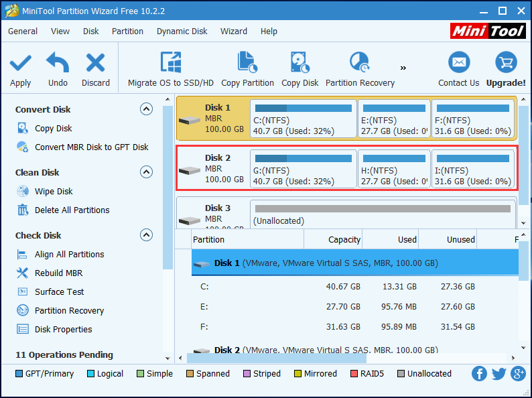Open the Wizard menu
This screenshot has height=398, width=532.
click(x=233, y=31)
